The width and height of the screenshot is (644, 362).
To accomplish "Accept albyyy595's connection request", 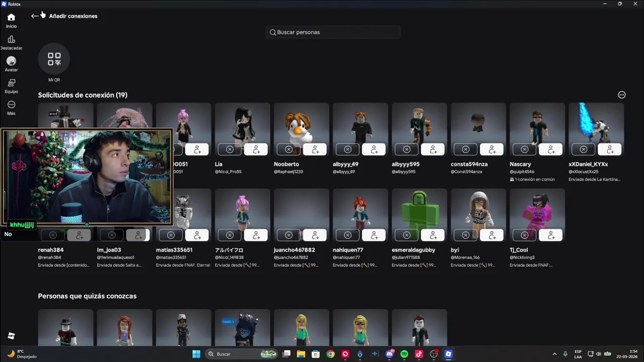I will pos(433,150).
